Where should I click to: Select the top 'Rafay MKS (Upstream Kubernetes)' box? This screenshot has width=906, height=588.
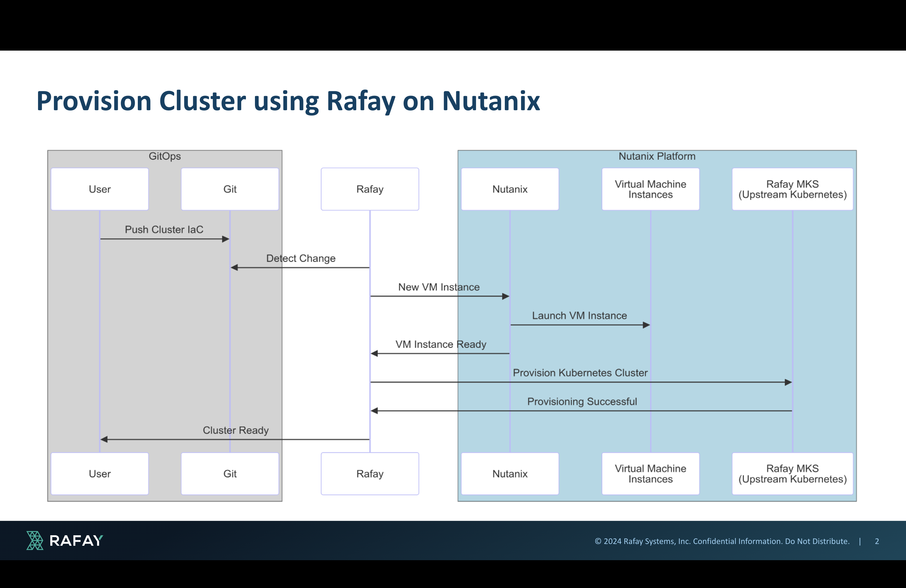pyautogui.click(x=792, y=189)
